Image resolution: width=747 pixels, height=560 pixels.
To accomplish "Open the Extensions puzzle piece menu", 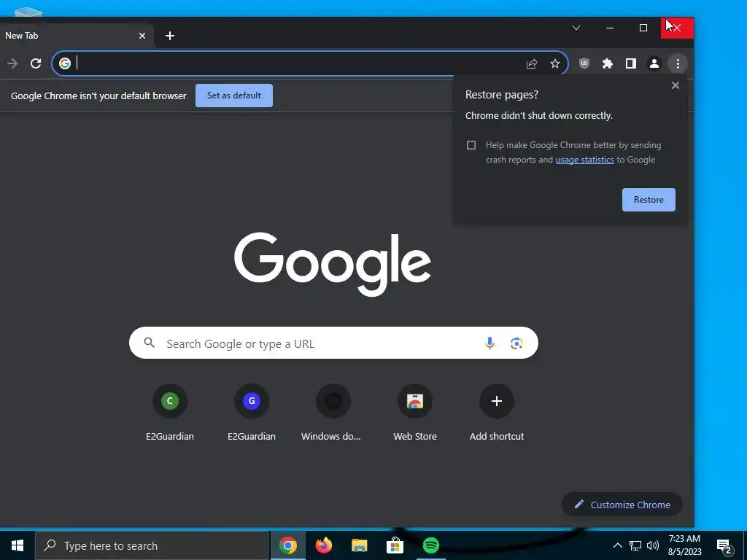I will tap(608, 63).
